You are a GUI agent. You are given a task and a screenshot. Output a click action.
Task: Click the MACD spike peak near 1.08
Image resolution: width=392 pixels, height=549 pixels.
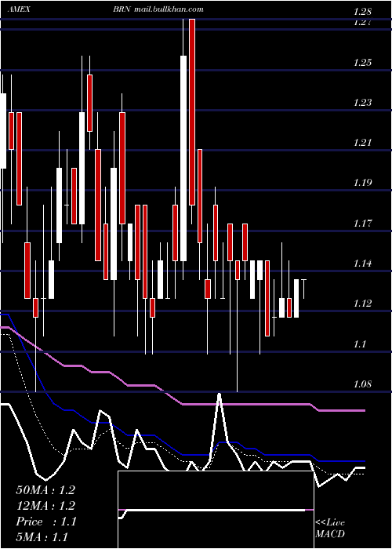tap(219, 394)
